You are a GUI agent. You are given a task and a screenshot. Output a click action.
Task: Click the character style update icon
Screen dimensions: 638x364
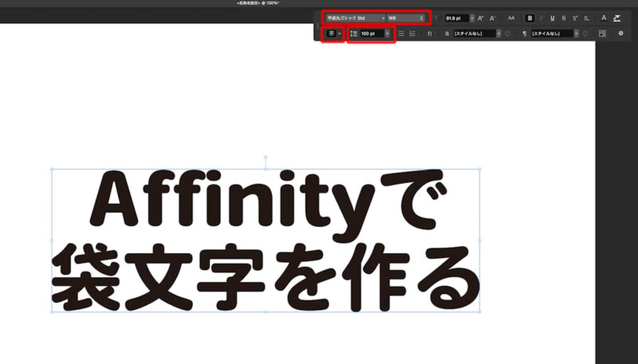[507, 33]
